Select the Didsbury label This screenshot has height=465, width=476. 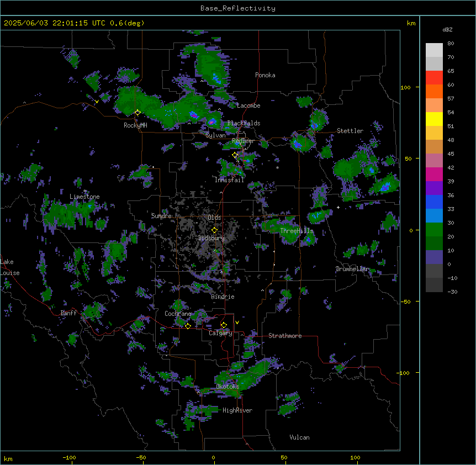211,238
